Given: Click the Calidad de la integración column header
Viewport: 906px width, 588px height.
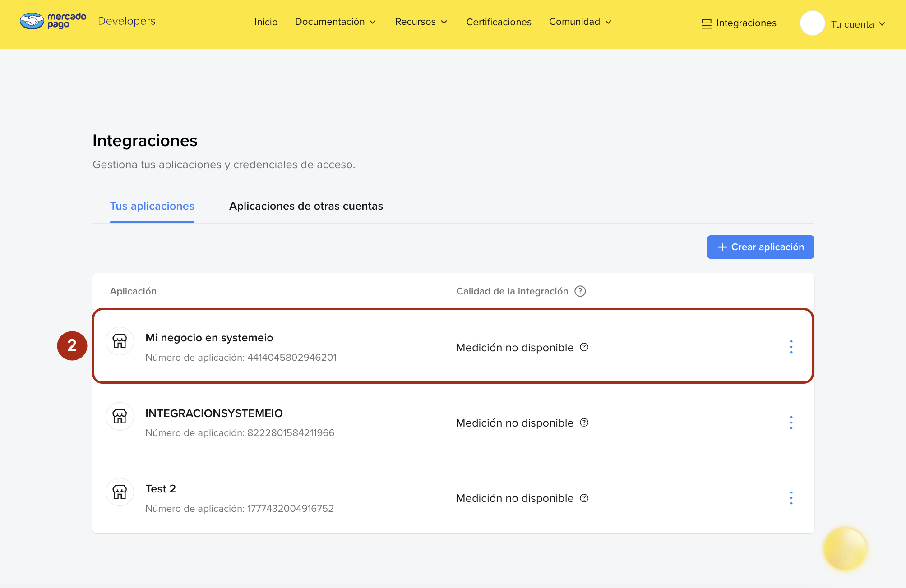Looking at the screenshot, I should [x=512, y=291].
